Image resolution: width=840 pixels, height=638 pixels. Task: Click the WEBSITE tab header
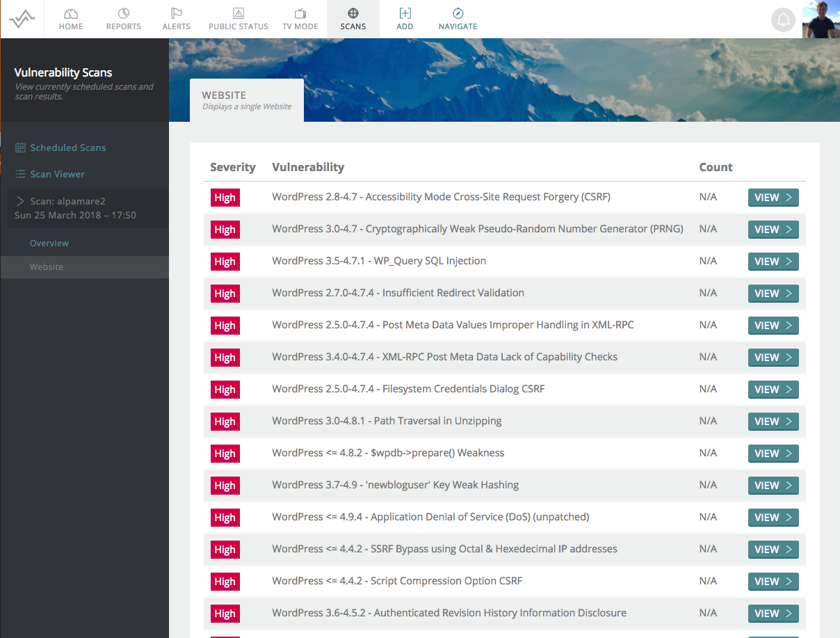tap(247, 100)
